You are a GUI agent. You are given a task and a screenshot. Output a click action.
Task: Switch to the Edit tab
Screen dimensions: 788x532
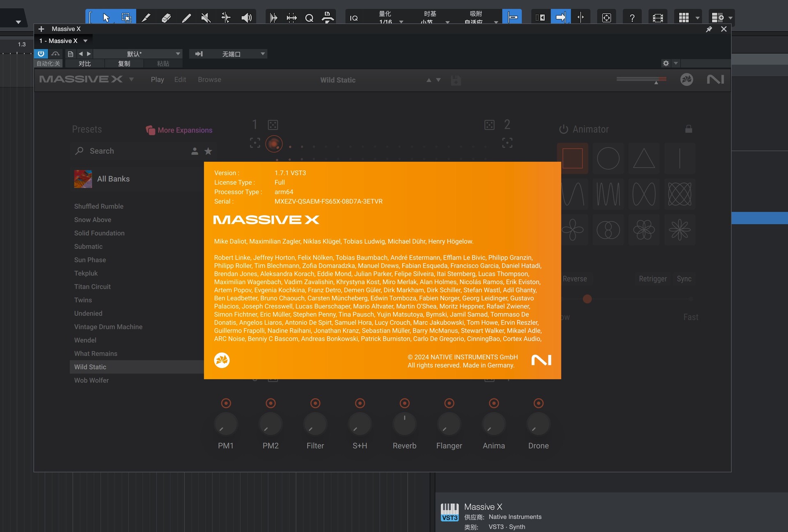(180, 80)
